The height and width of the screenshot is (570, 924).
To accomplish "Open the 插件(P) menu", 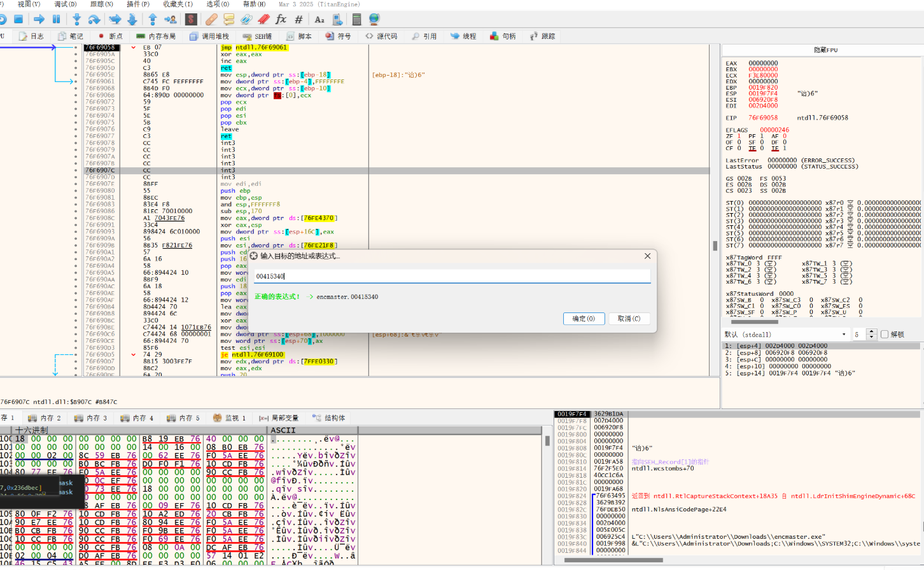I will pyautogui.click(x=138, y=4).
